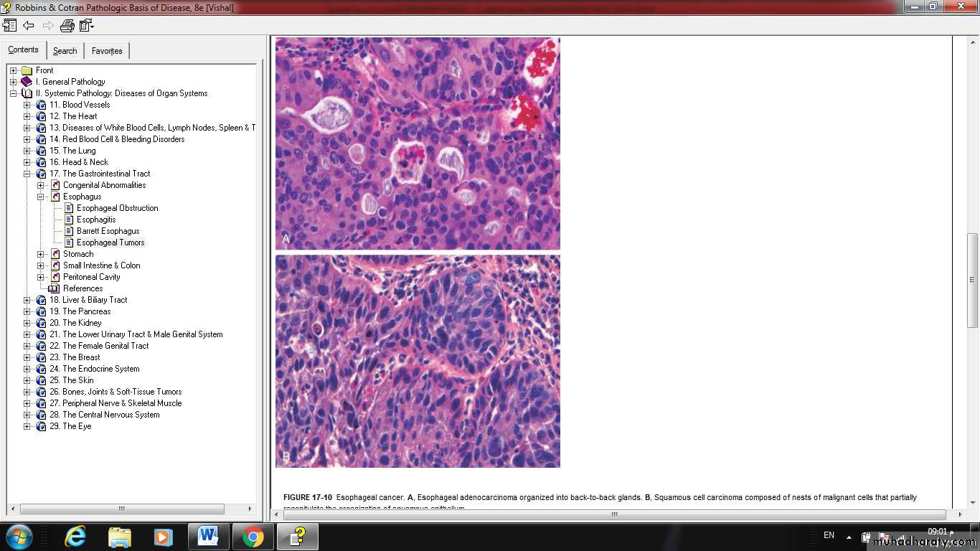The image size is (980, 551).
Task: Open the Options toolbar dropdown icon
Action: pos(87,26)
